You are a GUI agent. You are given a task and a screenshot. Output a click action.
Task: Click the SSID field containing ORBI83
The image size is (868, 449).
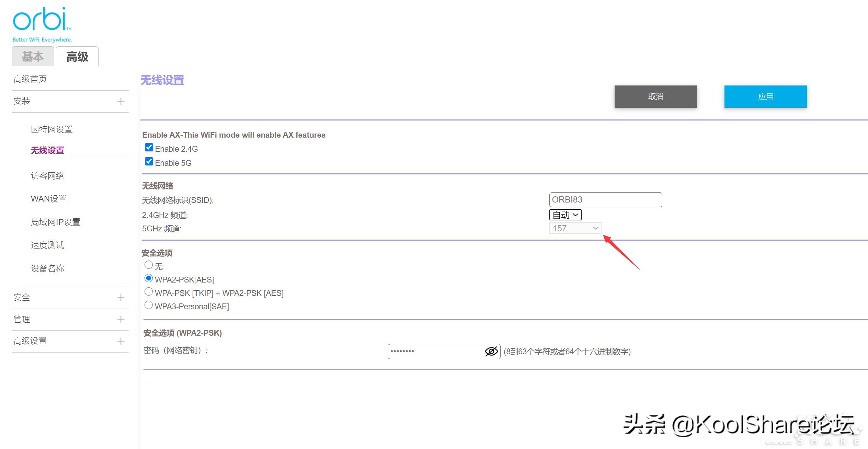(x=605, y=200)
